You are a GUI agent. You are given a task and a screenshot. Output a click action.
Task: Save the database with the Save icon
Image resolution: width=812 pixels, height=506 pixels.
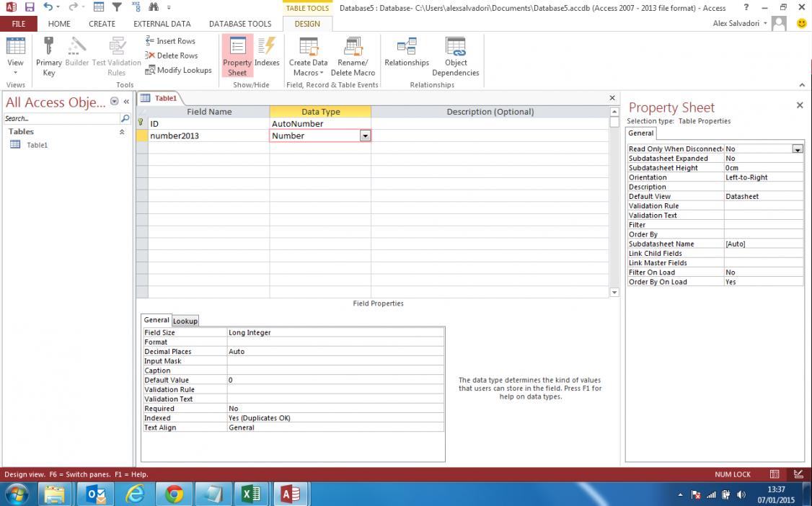(x=30, y=7)
